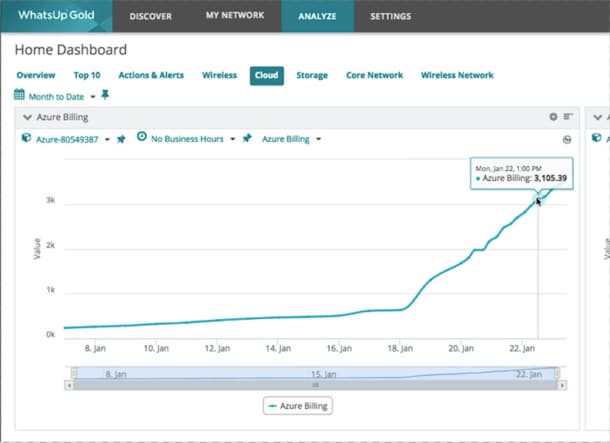Switch to the Top 10 tab

[87, 75]
